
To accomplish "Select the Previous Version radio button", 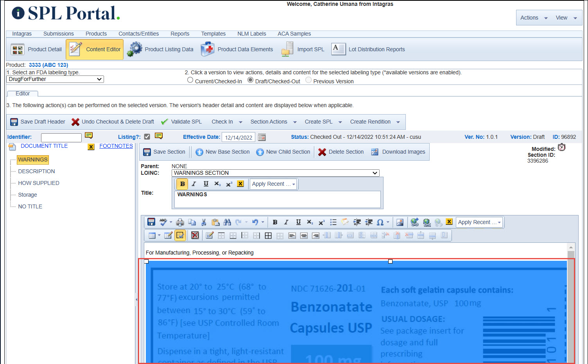I will (x=308, y=80).
